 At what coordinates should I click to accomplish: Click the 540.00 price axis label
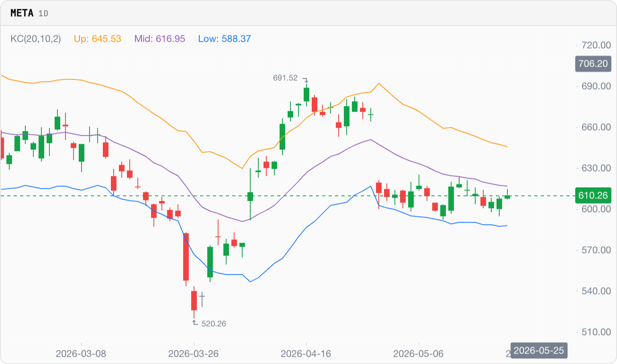[596, 291]
